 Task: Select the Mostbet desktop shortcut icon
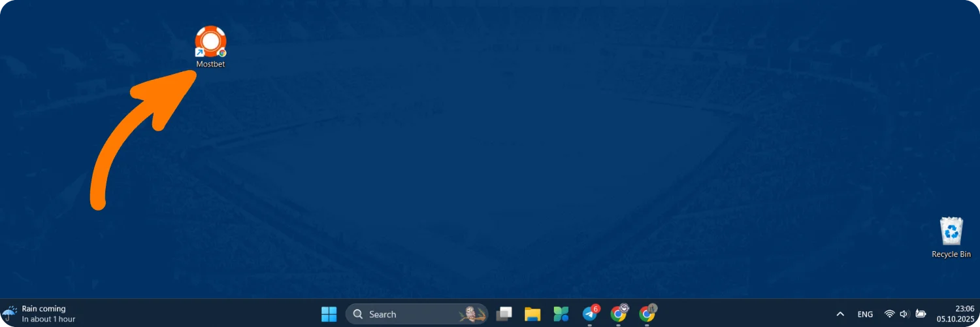point(210,46)
